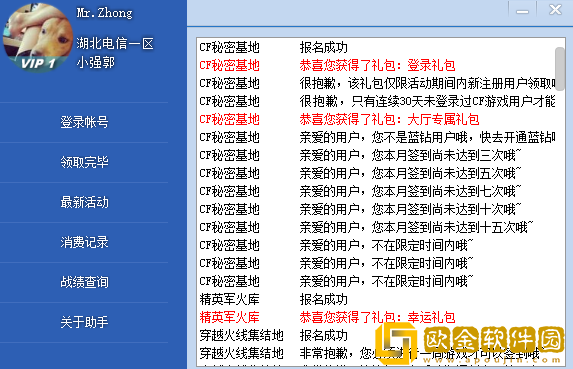This screenshot has width=573, height=369.
Task: Open 关于助手 in the sidebar
Action: [84, 322]
